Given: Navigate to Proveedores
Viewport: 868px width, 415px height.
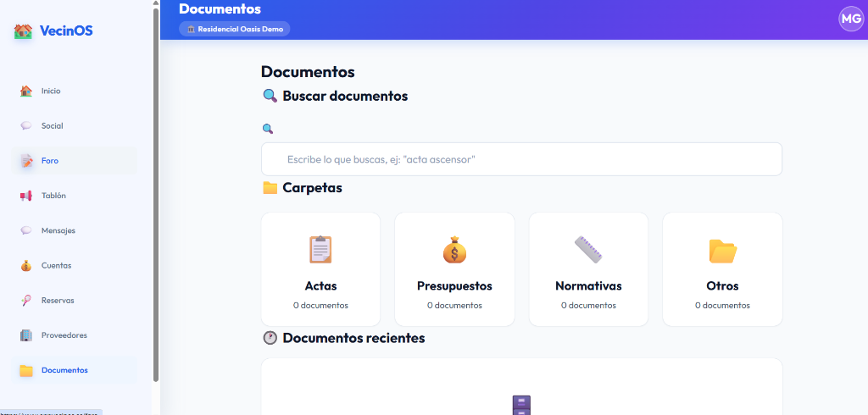Looking at the screenshot, I should pos(75,335).
